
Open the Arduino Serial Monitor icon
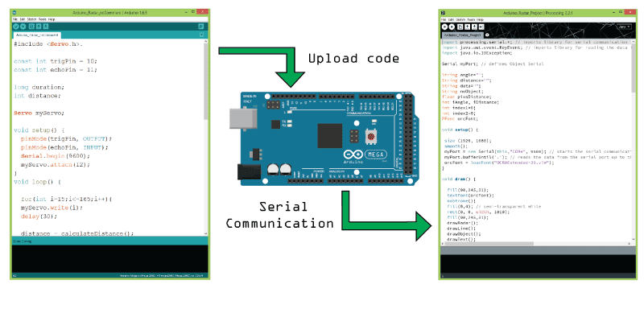click(x=200, y=27)
